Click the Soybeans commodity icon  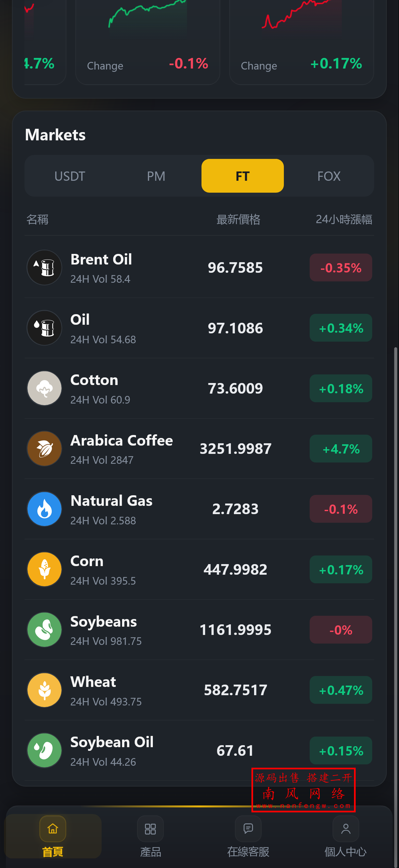click(x=44, y=629)
